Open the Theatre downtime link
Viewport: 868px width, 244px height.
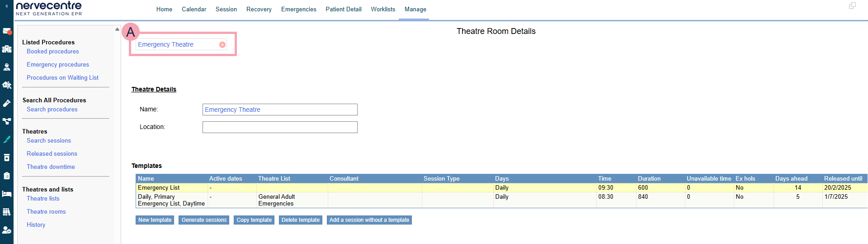click(x=51, y=167)
